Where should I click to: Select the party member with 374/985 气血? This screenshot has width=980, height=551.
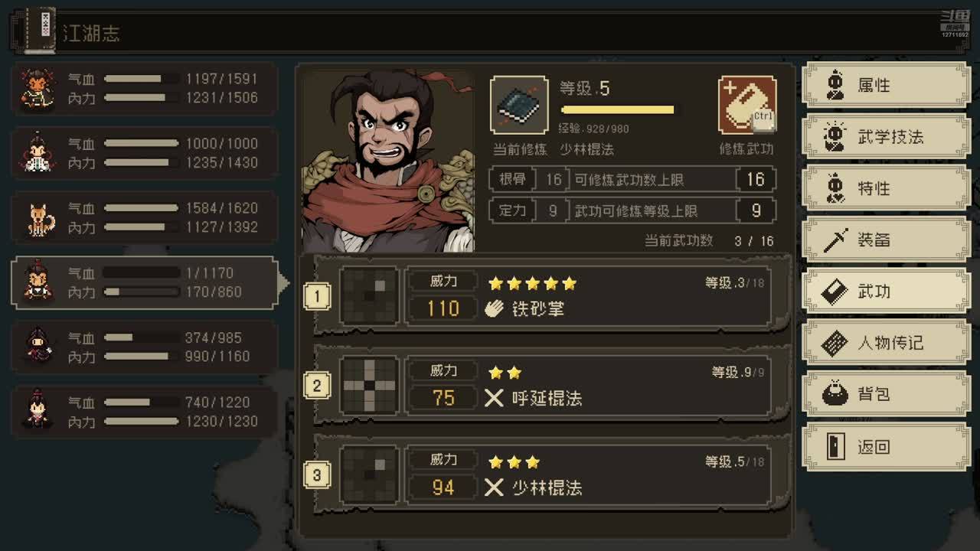144,347
